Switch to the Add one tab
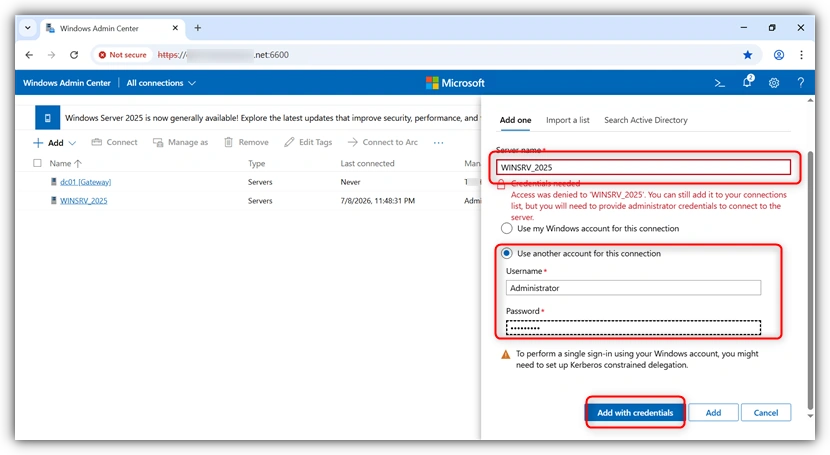Viewport: 830px width, 455px height. tap(515, 120)
